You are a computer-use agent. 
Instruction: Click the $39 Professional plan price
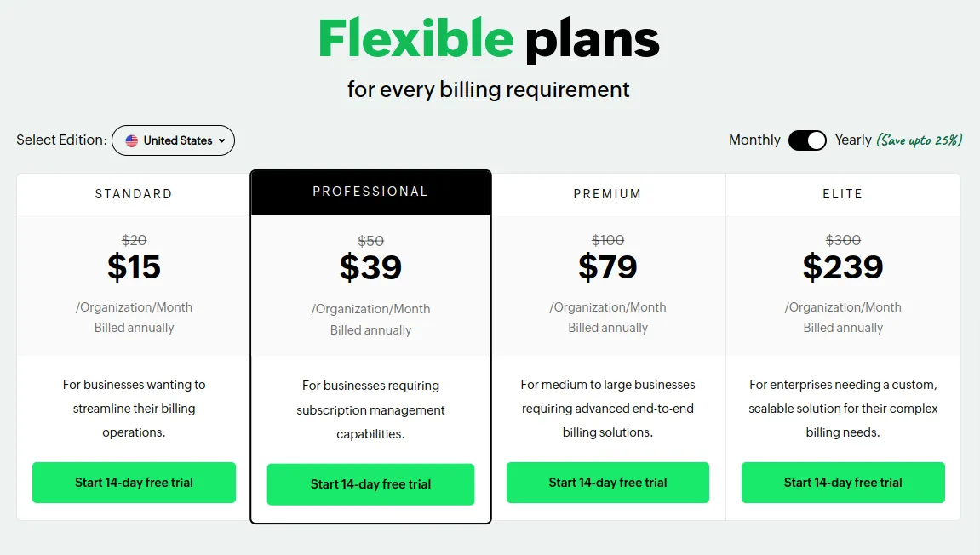click(x=370, y=267)
